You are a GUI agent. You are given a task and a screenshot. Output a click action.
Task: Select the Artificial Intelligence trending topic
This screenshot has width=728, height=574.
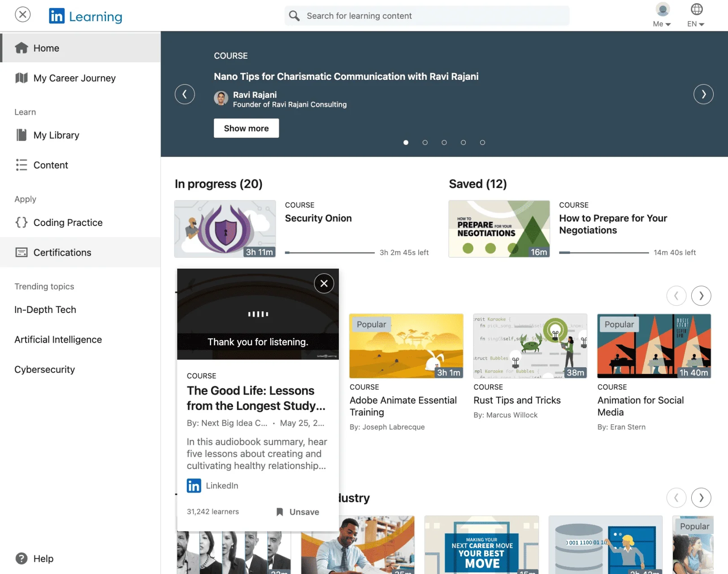pos(58,339)
